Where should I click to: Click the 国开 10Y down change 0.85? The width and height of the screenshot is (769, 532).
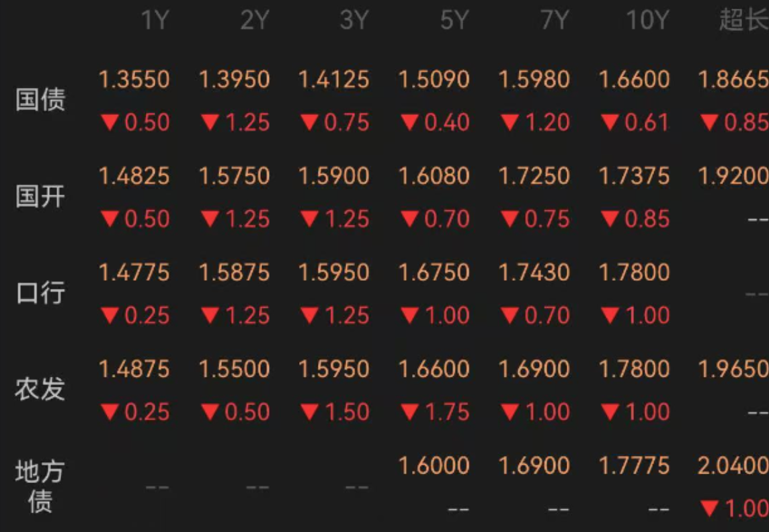pyautogui.click(x=635, y=219)
